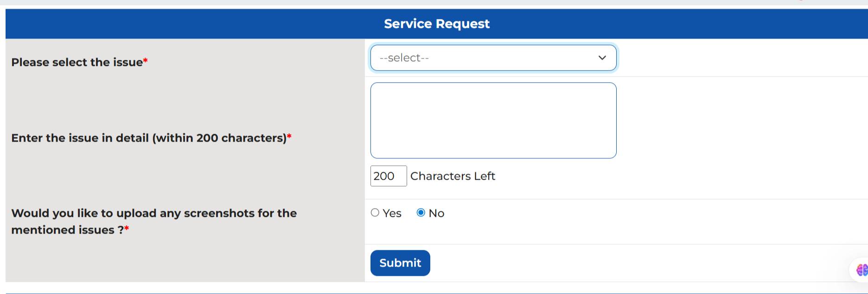868x294 pixels.
Task: Select the Yes radio button for screenshots
Action: tap(376, 213)
